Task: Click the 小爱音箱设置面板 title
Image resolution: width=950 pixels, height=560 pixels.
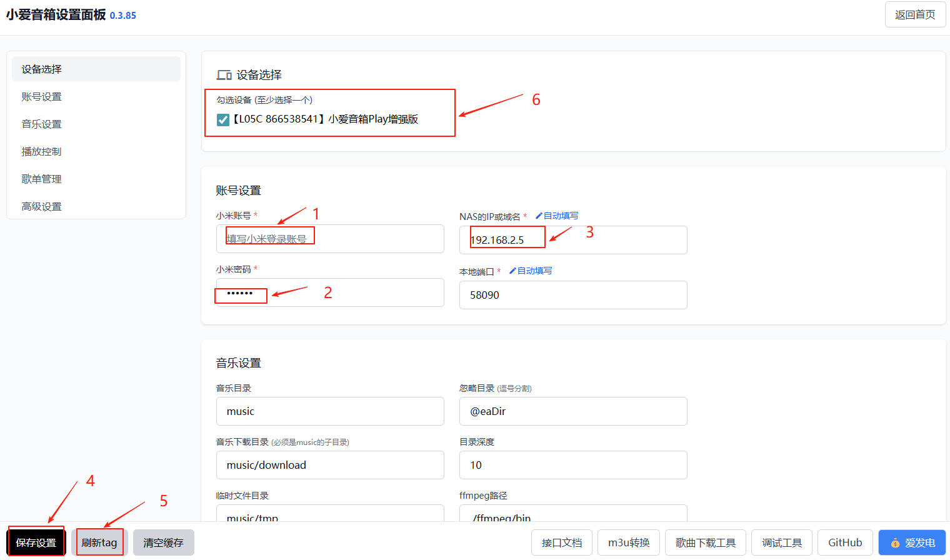Action: click(x=56, y=14)
